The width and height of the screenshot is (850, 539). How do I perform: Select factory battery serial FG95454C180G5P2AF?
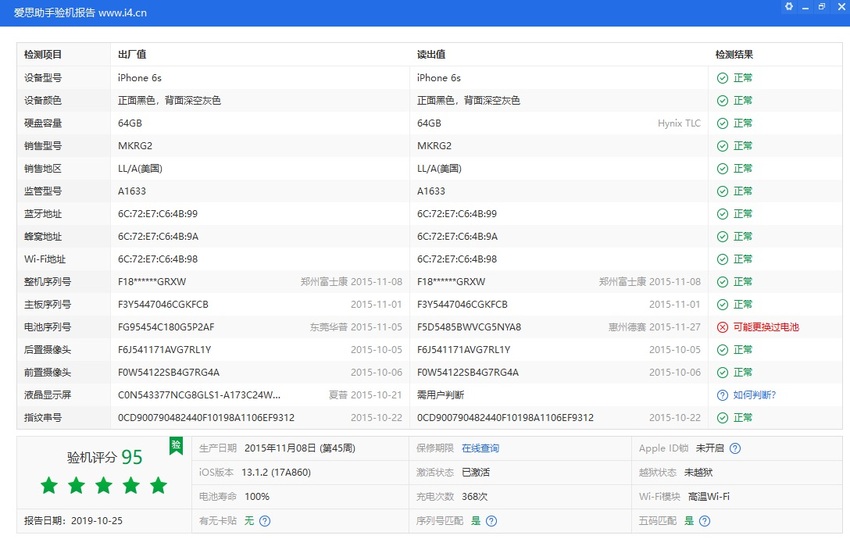tap(166, 328)
